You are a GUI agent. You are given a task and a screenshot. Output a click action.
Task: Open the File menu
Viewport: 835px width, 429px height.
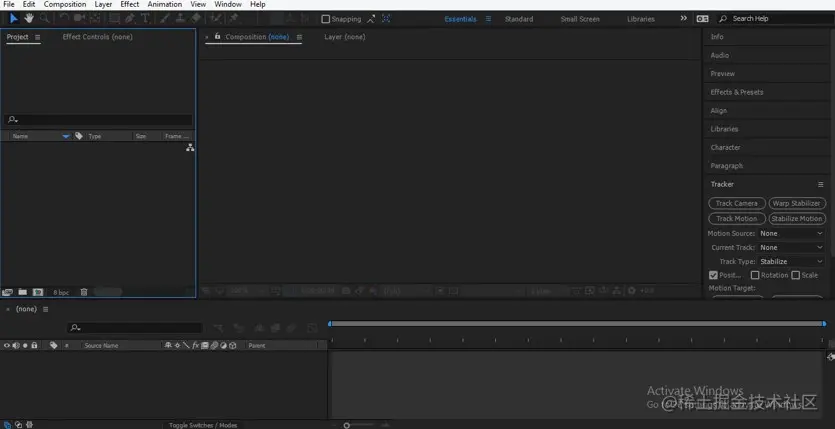(x=9, y=4)
